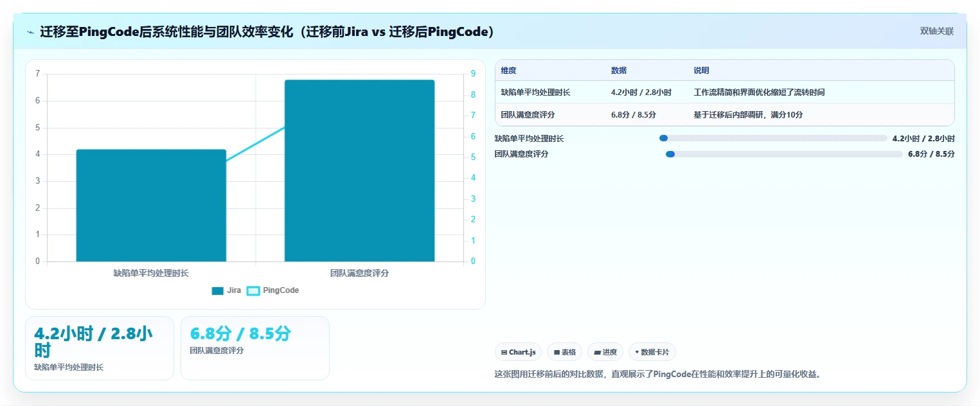Click progress label 缺陷单平均处理时长

[x=529, y=138]
